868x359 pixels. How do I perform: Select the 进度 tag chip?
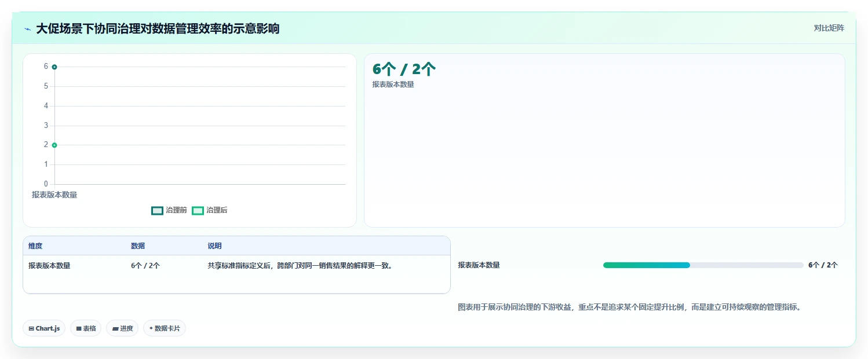coord(122,328)
